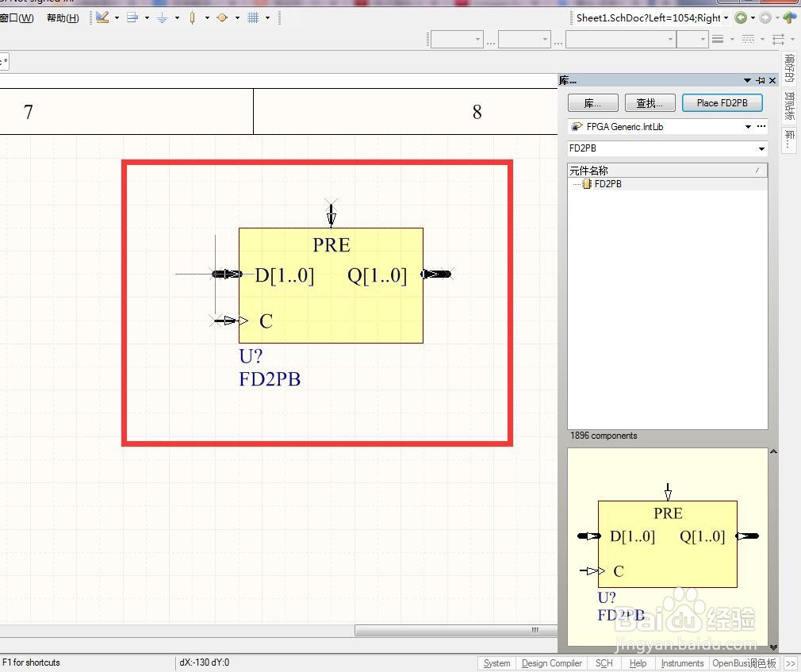Click the grey navigate forward icon
Image resolution: width=801 pixels, height=672 pixels.
click(765, 18)
